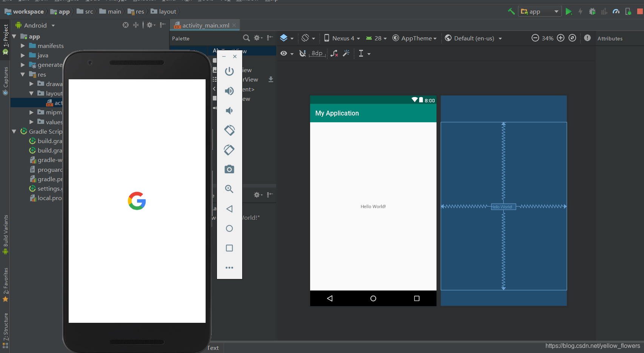The width and height of the screenshot is (644, 353).
Task: Toggle autoconnect magnet in designer toolbar
Action: point(302,54)
